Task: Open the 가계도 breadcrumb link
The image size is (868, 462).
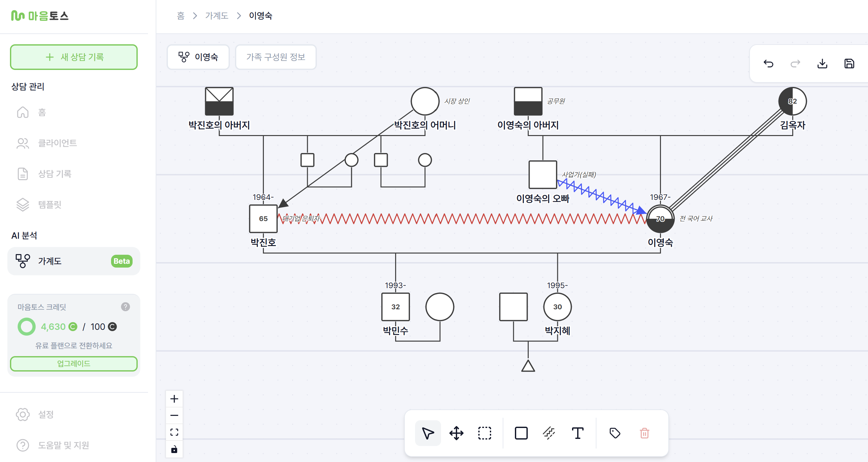Action: point(216,15)
